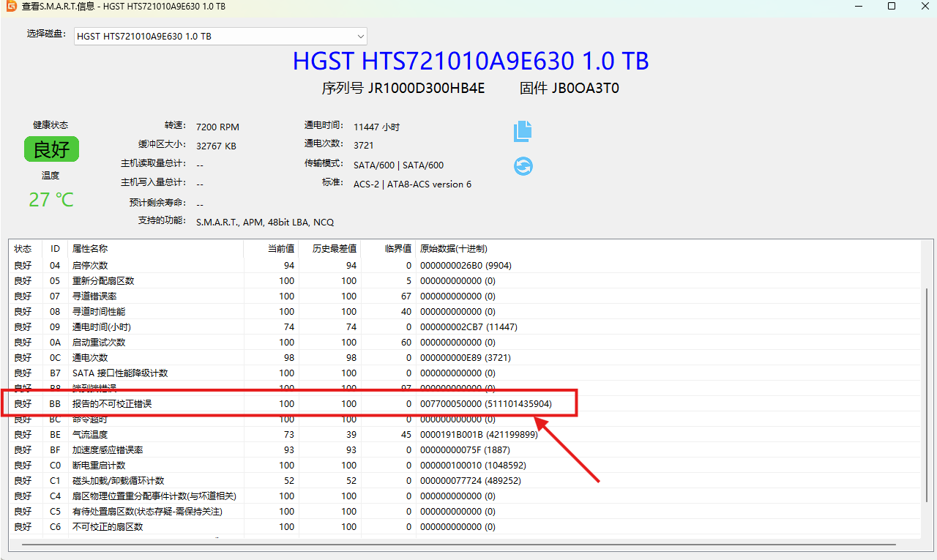Click threshold value 45 in the 气流温度 row
Viewport: 937px width, 560px height.
coord(406,434)
